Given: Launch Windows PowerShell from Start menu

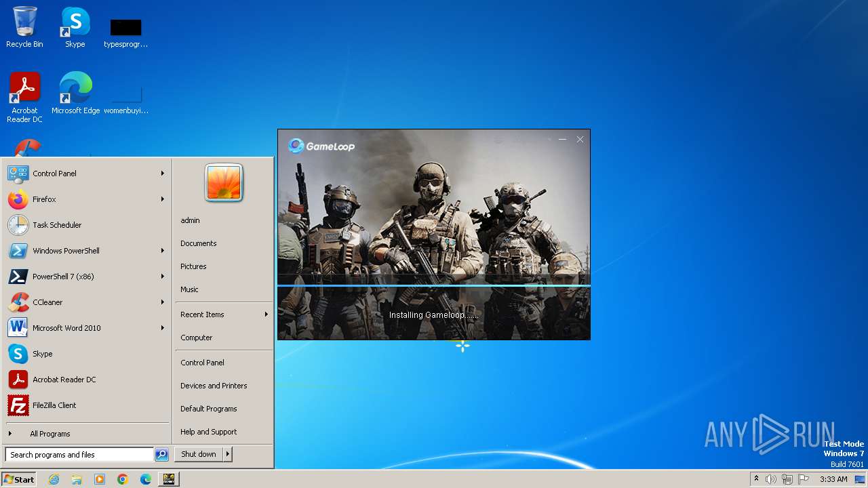Looking at the screenshot, I should click(86, 251).
